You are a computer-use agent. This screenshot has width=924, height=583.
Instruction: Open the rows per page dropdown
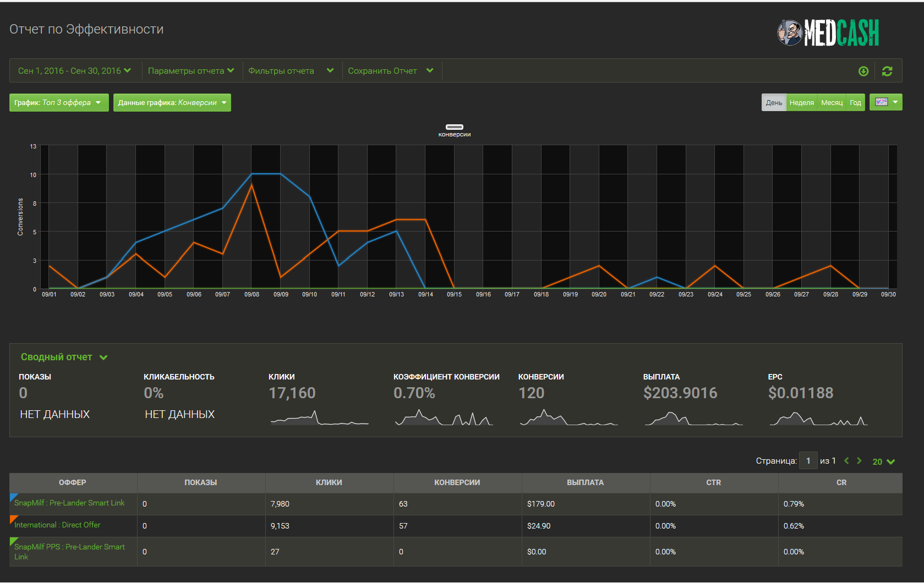click(883, 462)
